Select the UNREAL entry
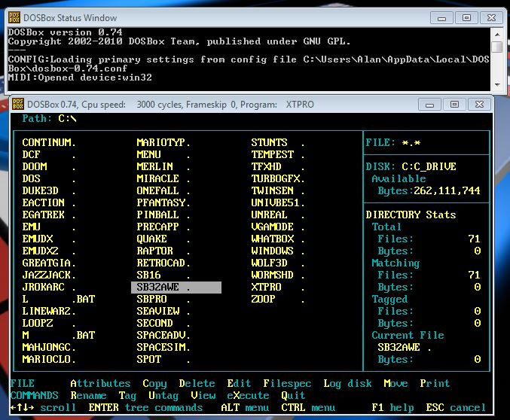 coord(278,215)
